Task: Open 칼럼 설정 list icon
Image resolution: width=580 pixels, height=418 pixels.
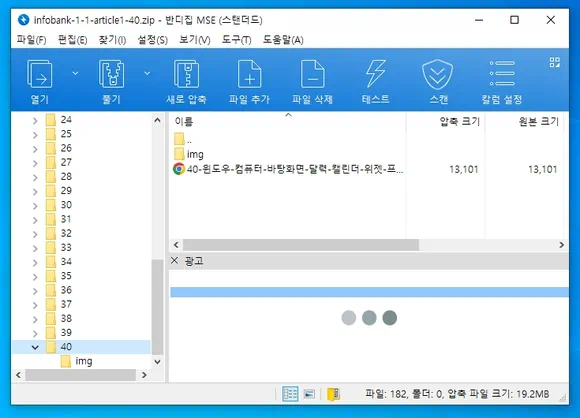Action: (x=502, y=73)
